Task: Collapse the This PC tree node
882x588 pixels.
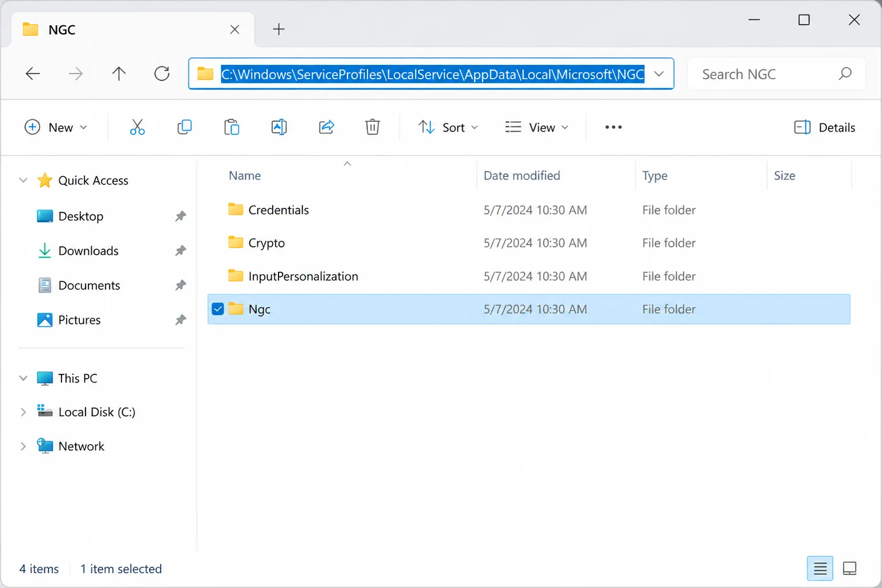Action: (23, 378)
